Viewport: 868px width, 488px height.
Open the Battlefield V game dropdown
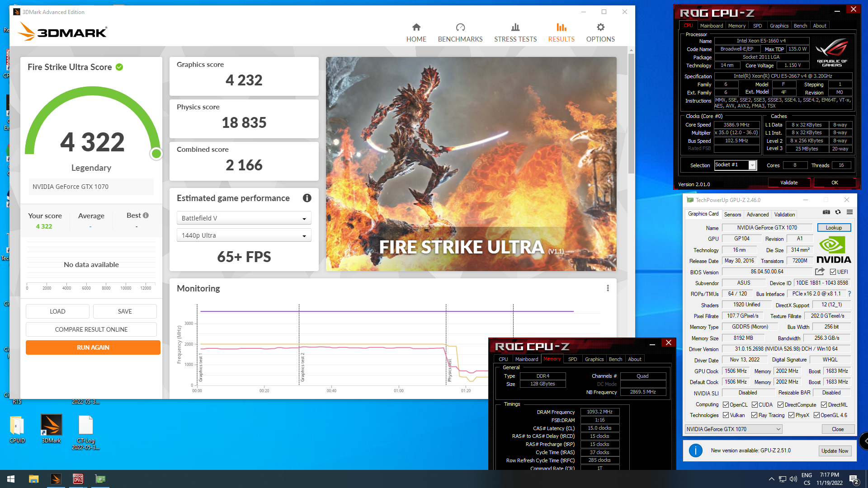click(244, 218)
